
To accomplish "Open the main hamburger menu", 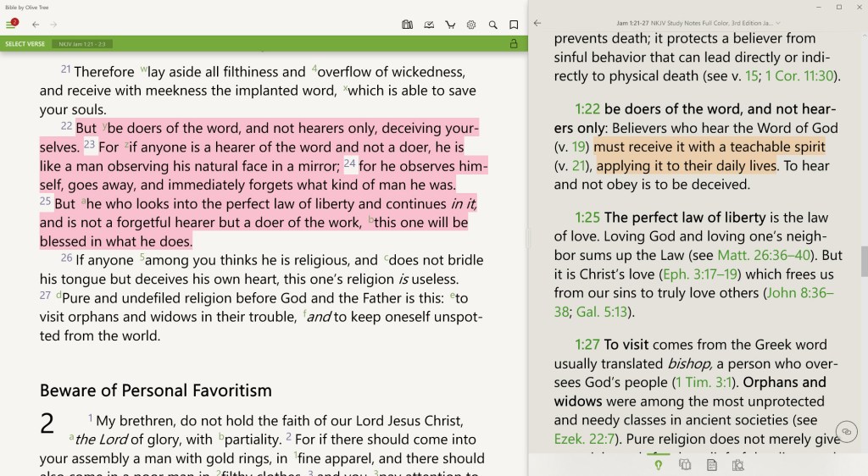I will pyautogui.click(x=11, y=25).
